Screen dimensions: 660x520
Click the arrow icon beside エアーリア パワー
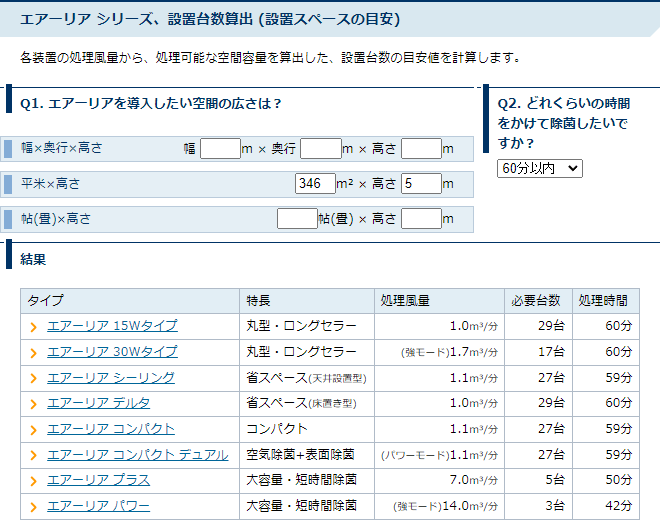34,506
